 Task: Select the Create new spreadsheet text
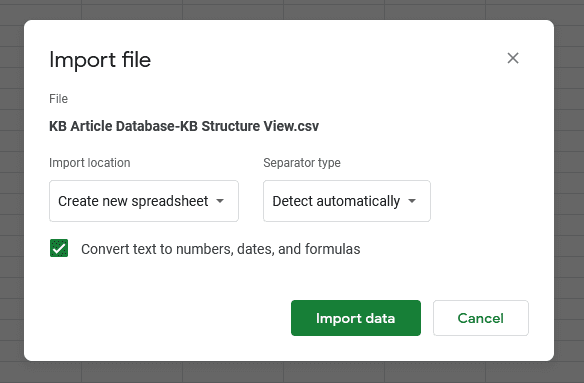point(133,201)
